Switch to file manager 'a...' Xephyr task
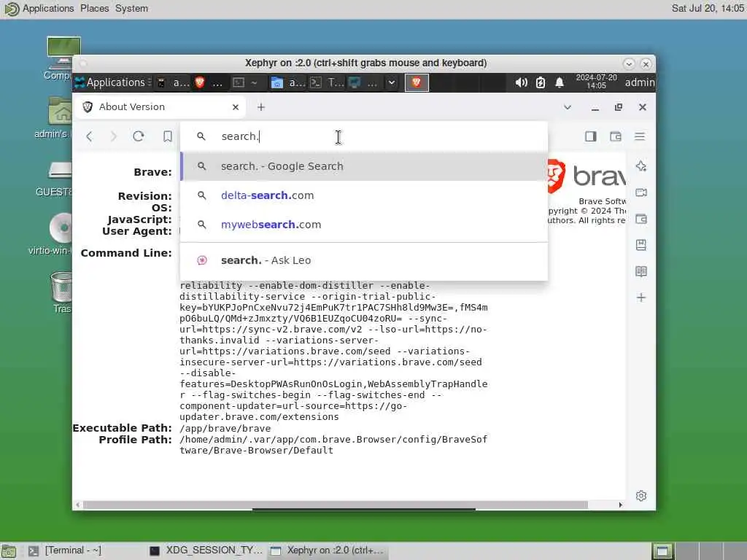Screen dimensions: 747x560 click(287, 82)
